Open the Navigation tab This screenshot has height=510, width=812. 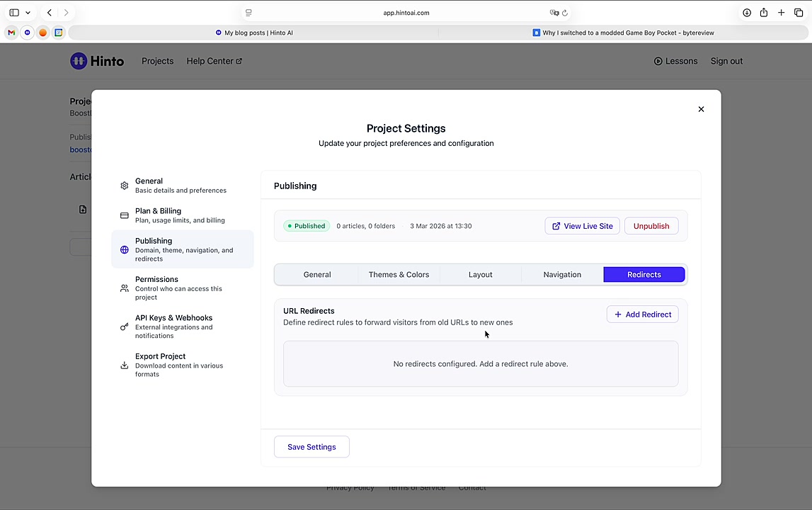point(562,275)
